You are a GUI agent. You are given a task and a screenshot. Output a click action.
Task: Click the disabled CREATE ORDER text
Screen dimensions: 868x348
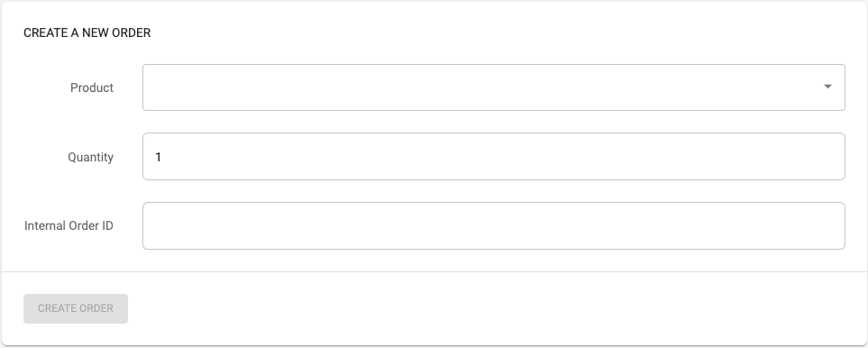click(x=76, y=308)
